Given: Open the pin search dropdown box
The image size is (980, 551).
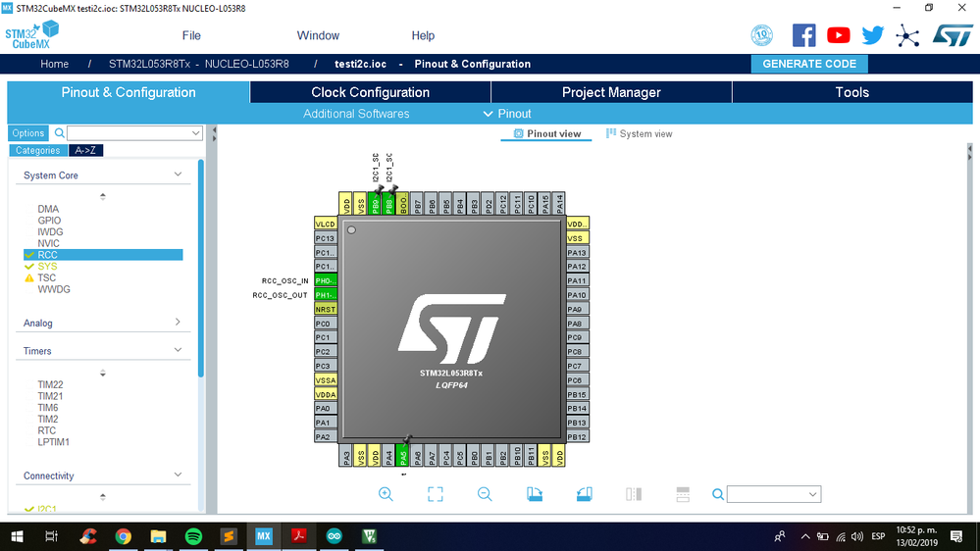Looking at the screenshot, I should (x=774, y=494).
